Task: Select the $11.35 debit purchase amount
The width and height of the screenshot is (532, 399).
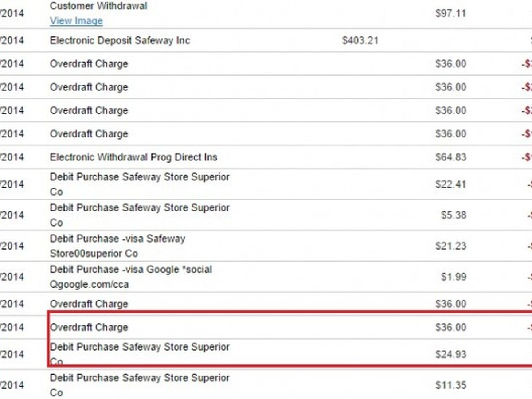Action: click(450, 385)
